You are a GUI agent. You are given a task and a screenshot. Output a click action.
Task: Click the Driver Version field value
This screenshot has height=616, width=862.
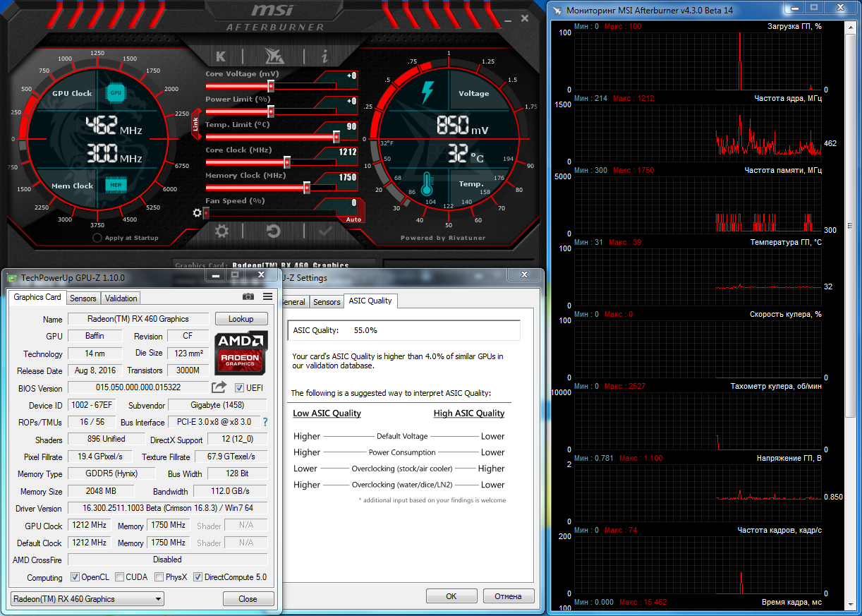(168, 508)
